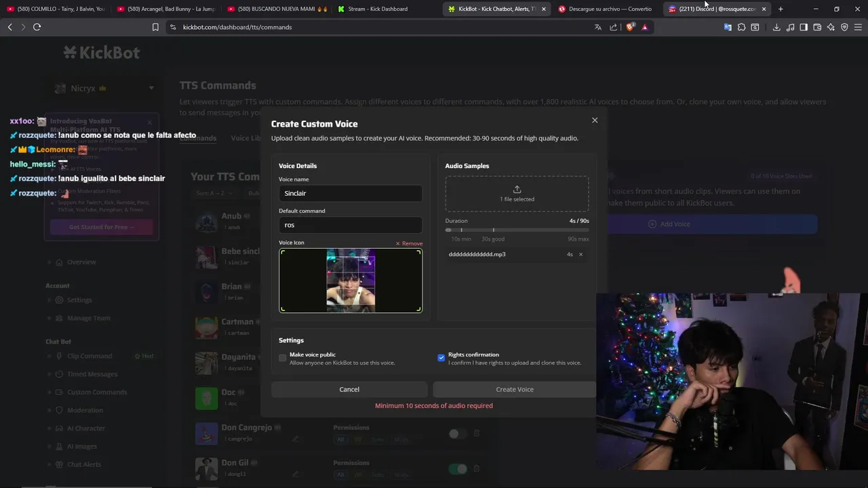Click the KickBot logo
Viewport: 868px width, 488px height.
[x=102, y=52]
